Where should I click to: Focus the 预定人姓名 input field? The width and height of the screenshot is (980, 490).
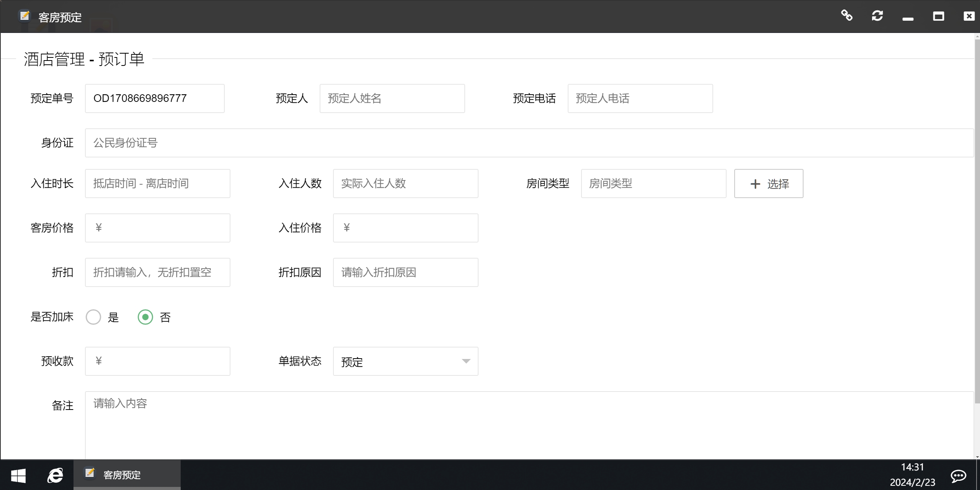392,98
